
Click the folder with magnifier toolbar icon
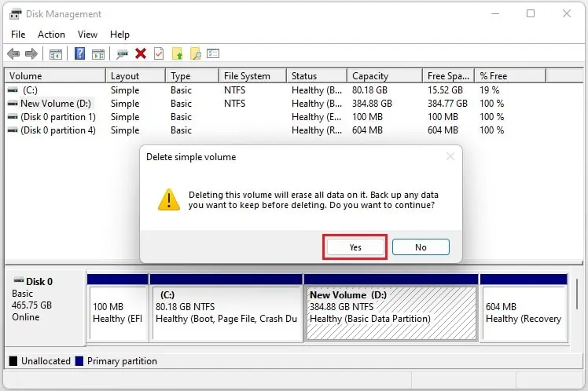[x=196, y=53]
